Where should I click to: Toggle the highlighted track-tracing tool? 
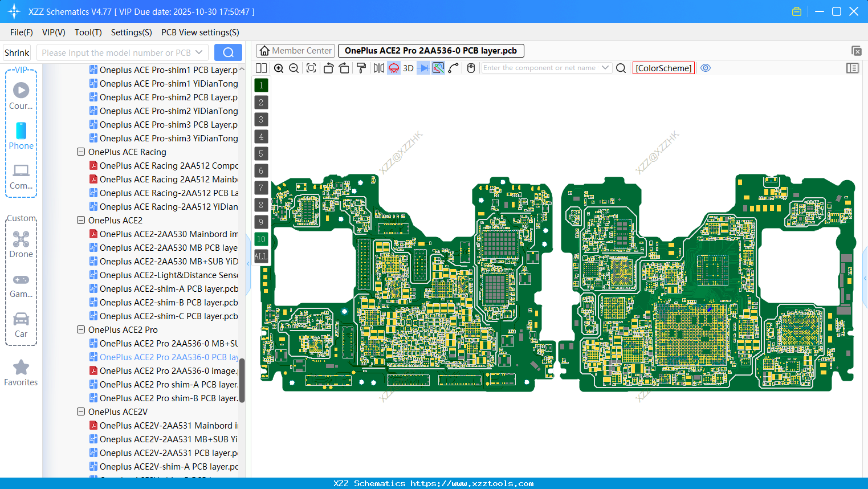pos(438,68)
